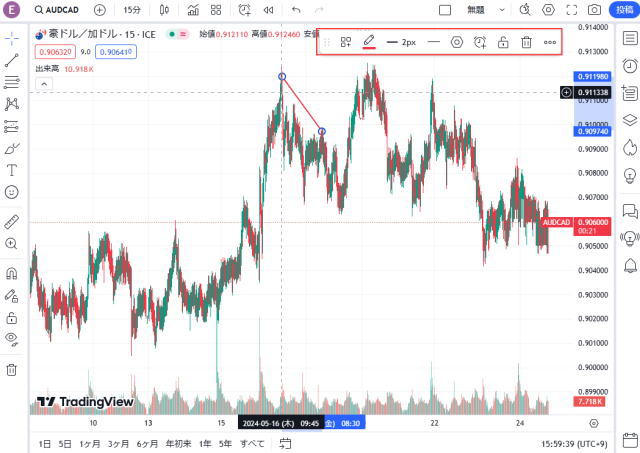Open the drawing settings in floating toolbar
The height and width of the screenshot is (453, 640).
[457, 42]
